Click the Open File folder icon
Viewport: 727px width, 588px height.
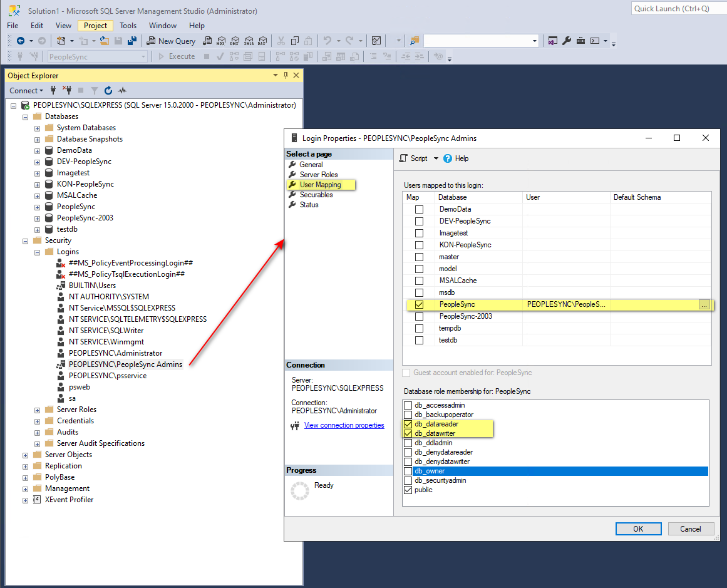(105, 41)
